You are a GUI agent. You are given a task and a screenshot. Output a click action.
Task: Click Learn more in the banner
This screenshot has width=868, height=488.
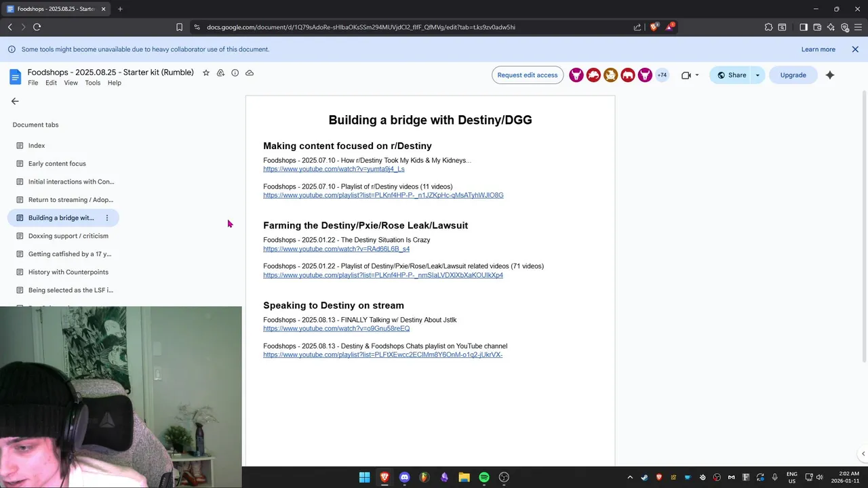tap(818, 49)
